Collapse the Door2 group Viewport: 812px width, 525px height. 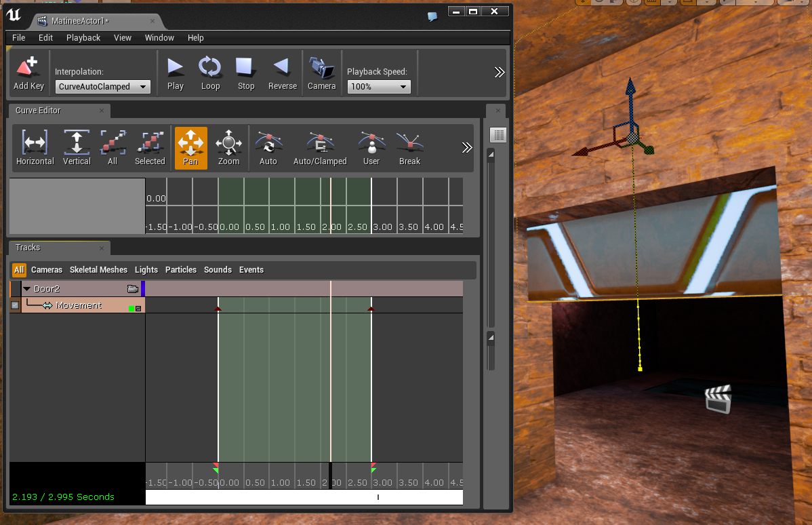27,289
